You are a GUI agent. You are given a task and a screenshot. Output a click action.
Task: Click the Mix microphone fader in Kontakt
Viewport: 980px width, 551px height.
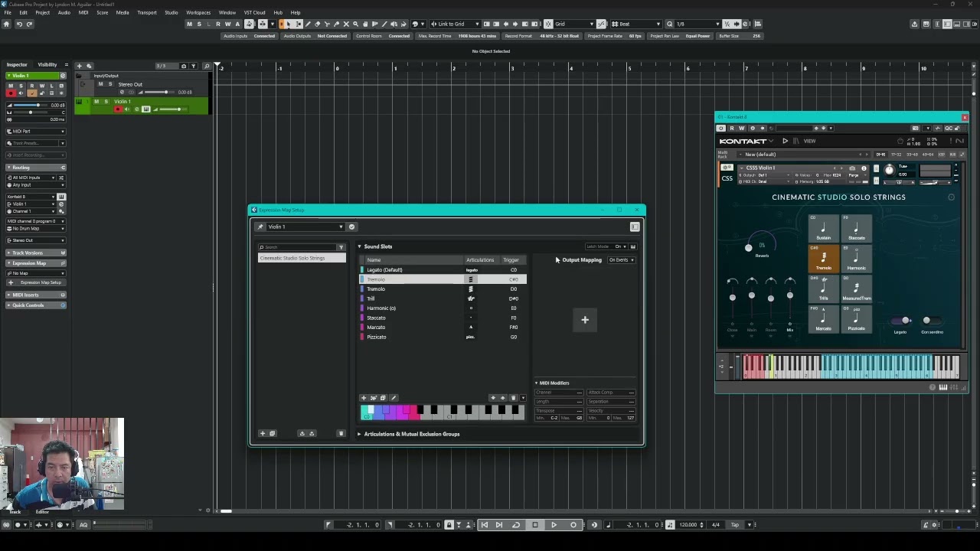[x=790, y=297]
